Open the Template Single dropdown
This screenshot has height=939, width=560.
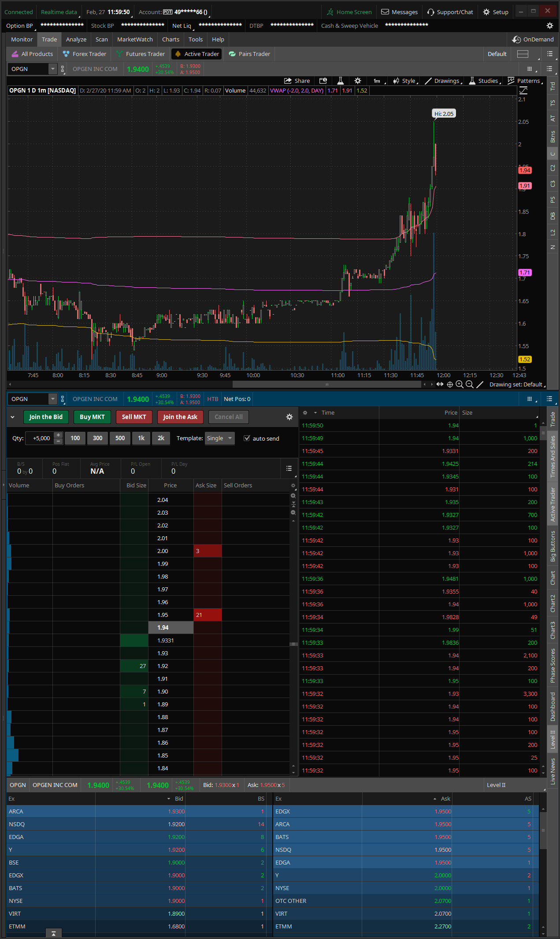click(x=219, y=438)
